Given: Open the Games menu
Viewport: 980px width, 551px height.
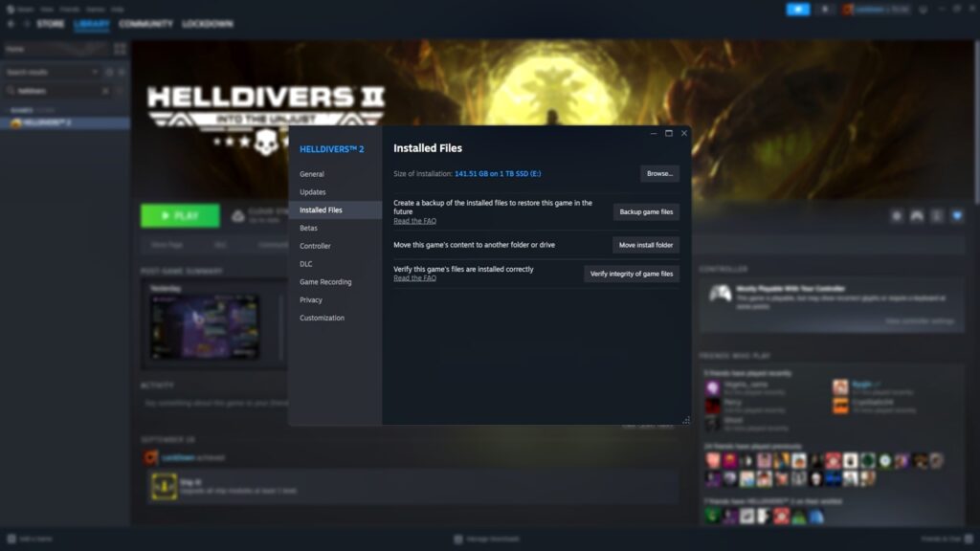Looking at the screenshot, I should (96, 9).
